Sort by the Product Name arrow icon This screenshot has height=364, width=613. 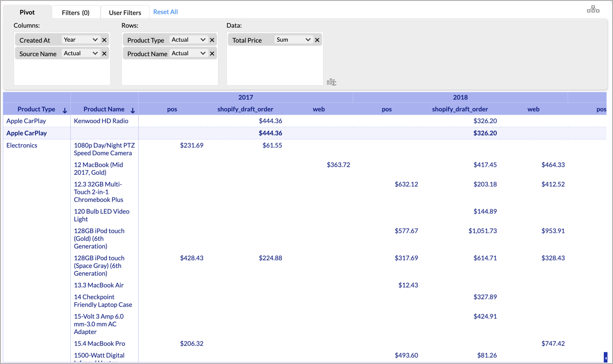click(x=133, y=110)
